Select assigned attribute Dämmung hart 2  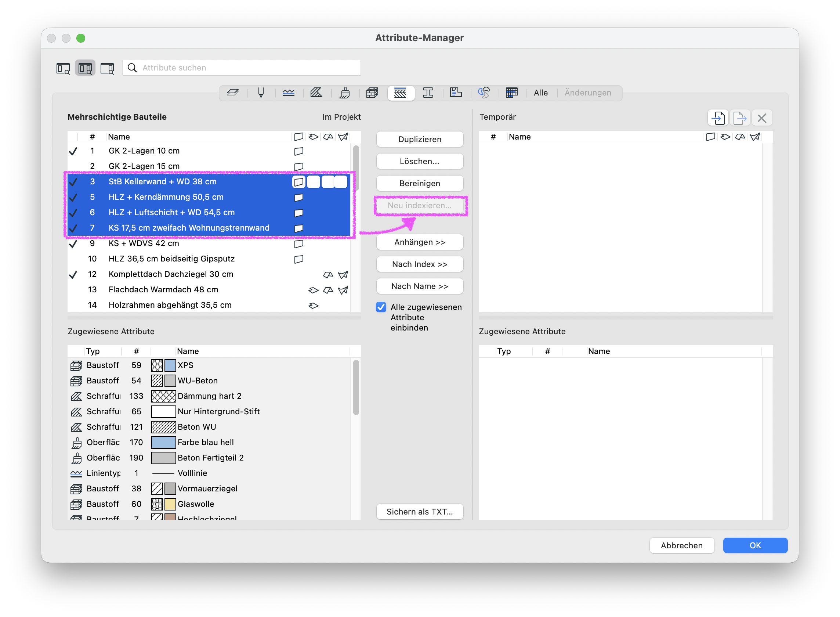tap(209, 396)
